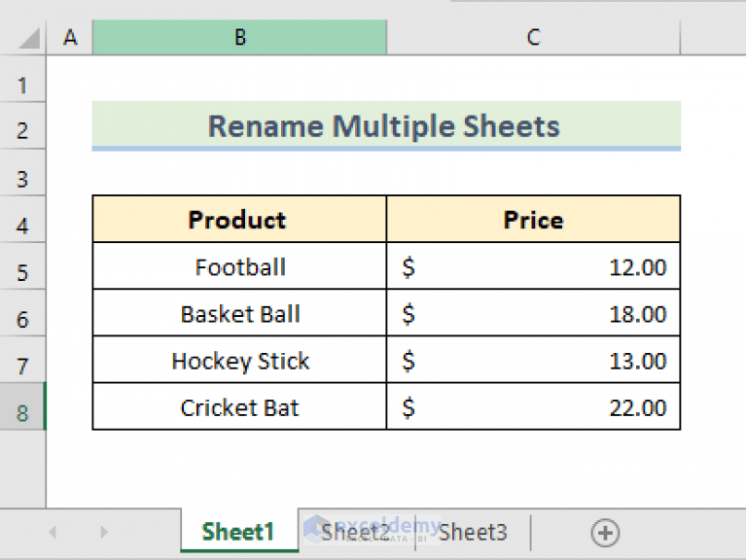
Task: Switch to the Sheet1 tab
Action: [x=239, y=531]
